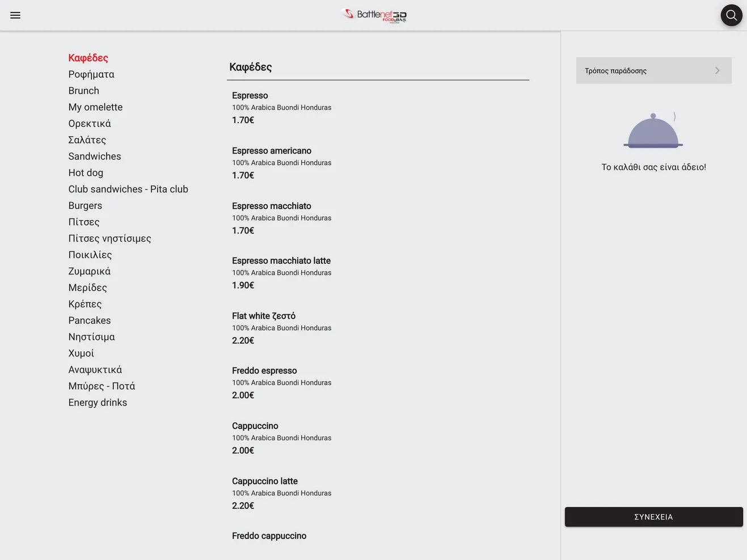Go to the Energy drinks category
The image size is (747, 560).
tap(98, 403)
